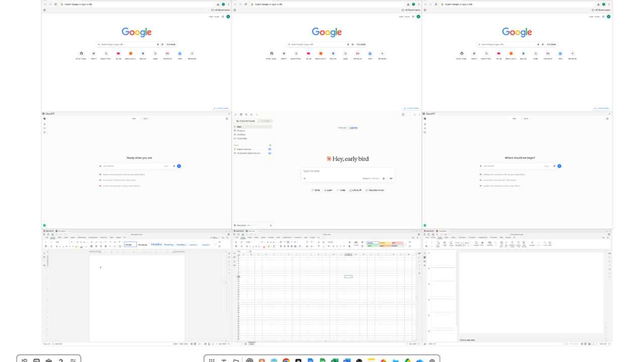
Task: Click the Chrome icon in the dock
Action: point(286,360)
